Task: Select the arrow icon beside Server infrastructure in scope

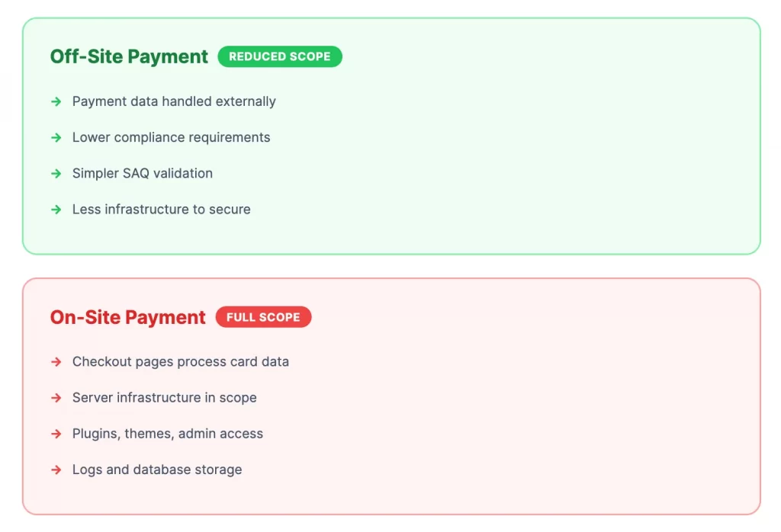Action: 56,398
